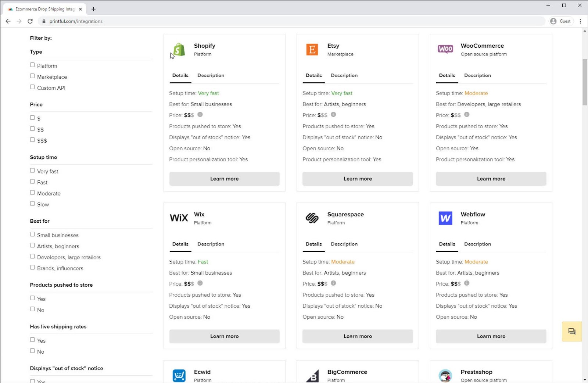
Task: Open the Guest profile menu
Action: point(561,21)
